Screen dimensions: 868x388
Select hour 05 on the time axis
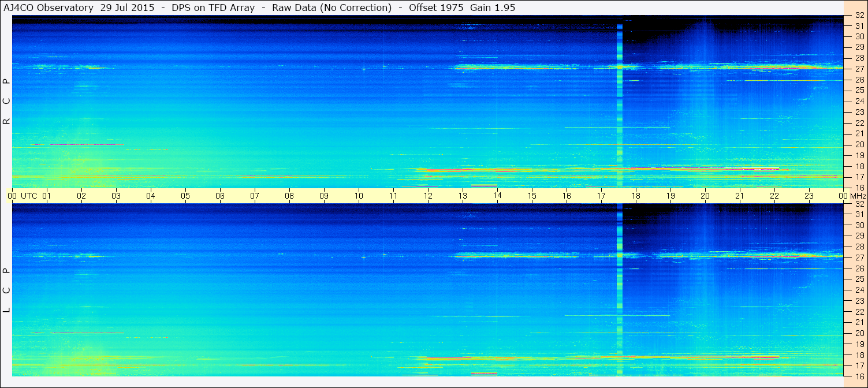(185, 196)
